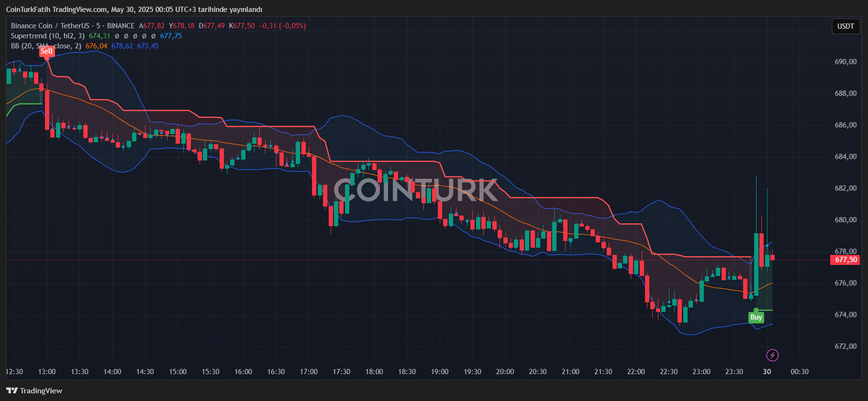The height and width of the screenshot is (401, 868).
Task: Select the BB (20, SMA, close, 2) legend
Action: (46, 46)
